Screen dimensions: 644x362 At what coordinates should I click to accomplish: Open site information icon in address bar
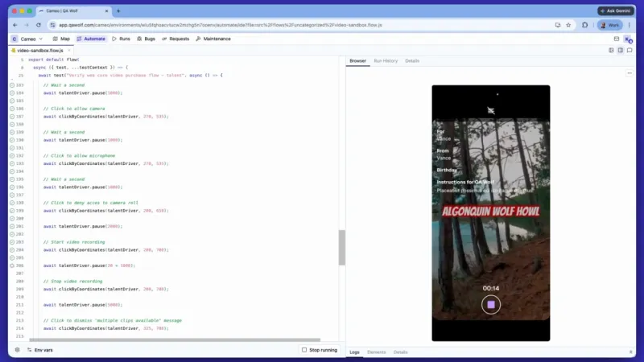tap(52, 25)
